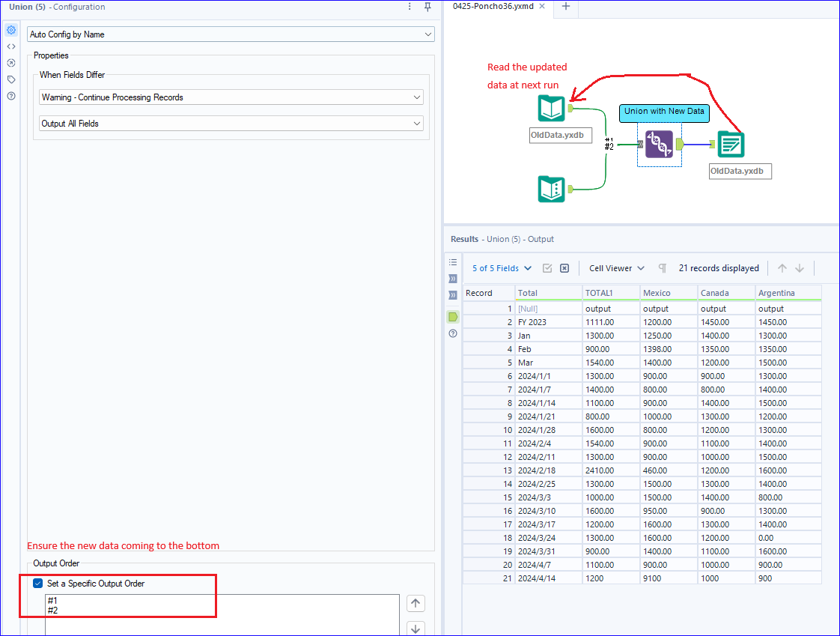Open a new workflow tab with plus

click(x=566, y=6)
